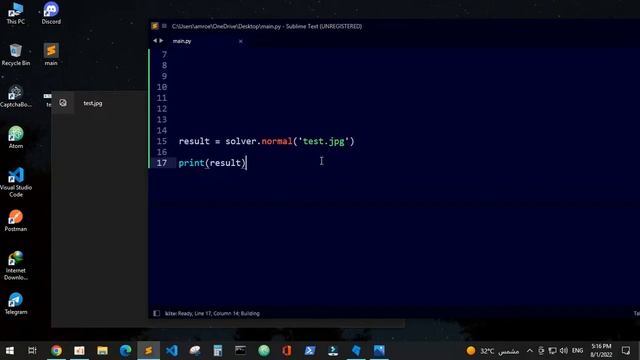640x360 pixels.
Task: Click line number 7 in the gutter
Action: click(164, 55)
